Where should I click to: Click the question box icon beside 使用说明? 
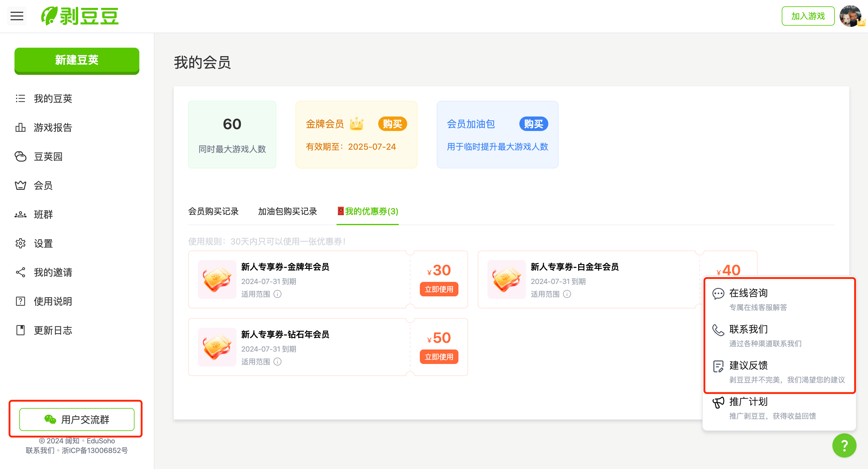click(x=20, y=301)
